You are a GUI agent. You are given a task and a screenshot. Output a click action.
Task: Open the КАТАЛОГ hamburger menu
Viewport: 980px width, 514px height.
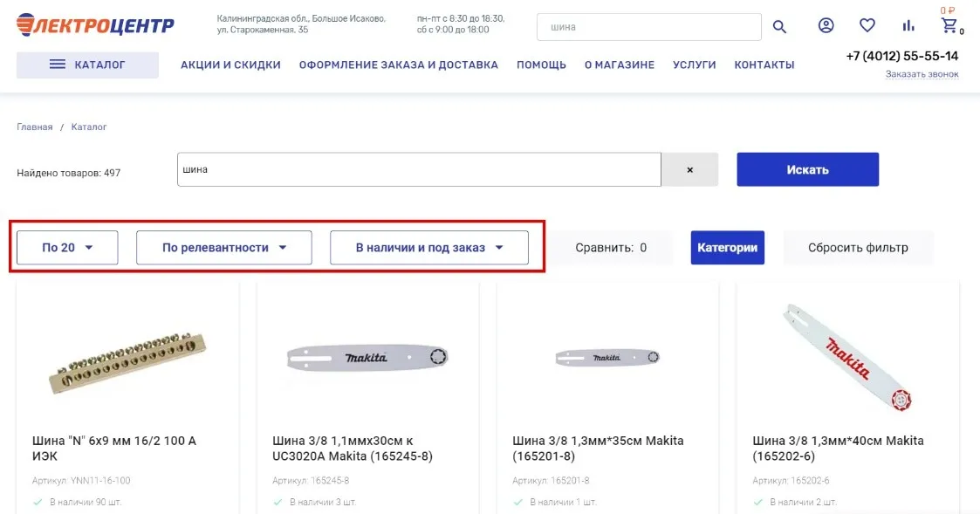87,64
